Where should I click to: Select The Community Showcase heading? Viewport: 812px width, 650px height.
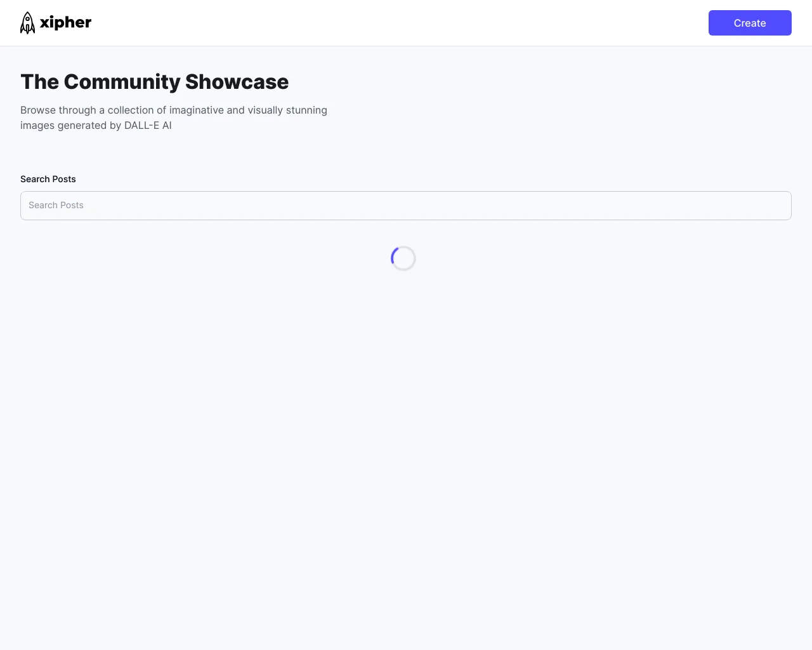coord(155,82)
